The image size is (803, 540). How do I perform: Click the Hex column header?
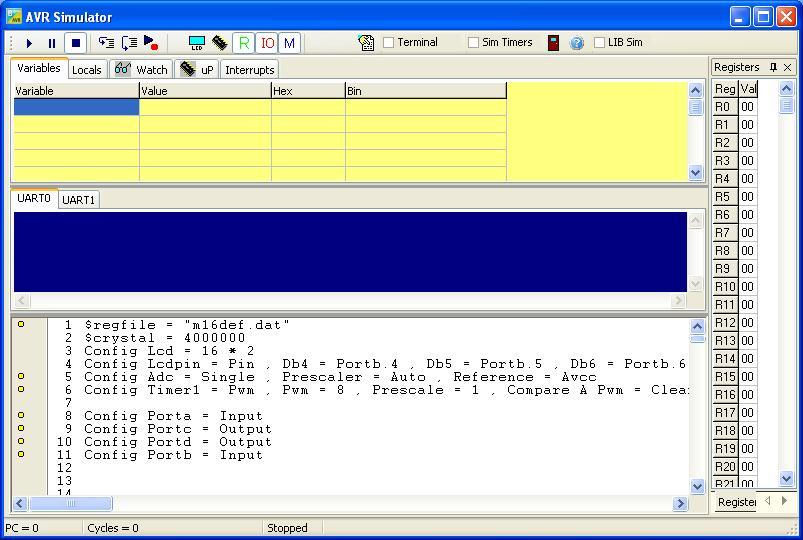[x=308, y=91]
